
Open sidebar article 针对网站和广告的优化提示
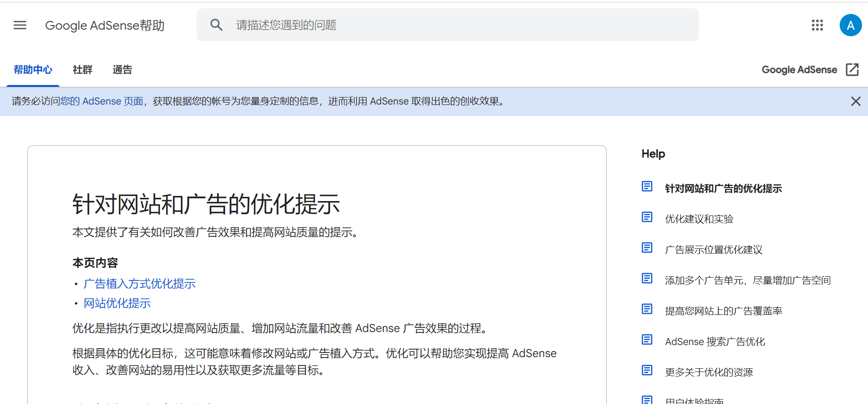[723, 189]
